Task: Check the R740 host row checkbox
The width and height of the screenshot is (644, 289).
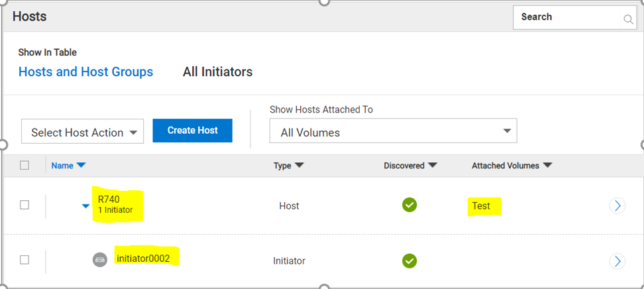Action: pyautogui.click(x=25, y=205)
